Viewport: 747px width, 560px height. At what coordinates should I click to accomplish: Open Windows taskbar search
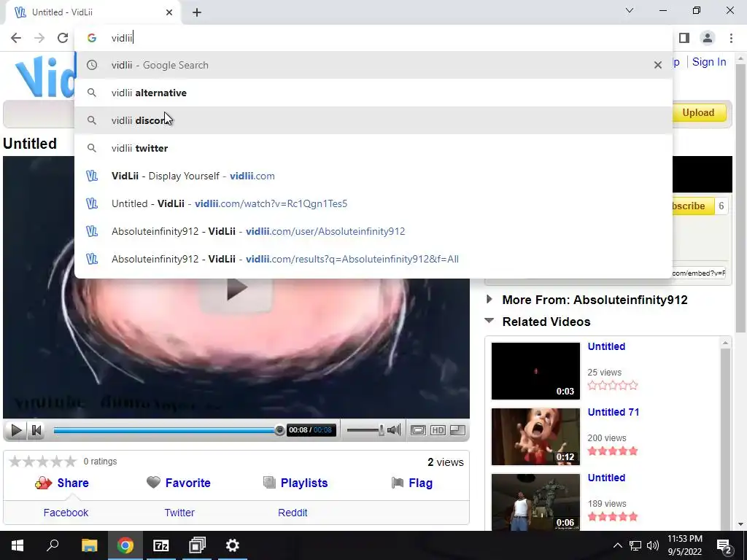[x=53, y=545]
